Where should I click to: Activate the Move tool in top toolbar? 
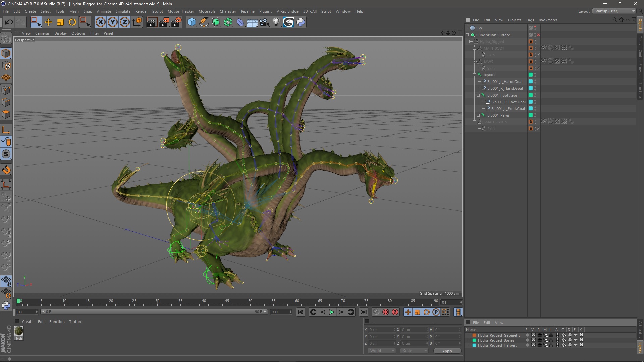pos(48,22)
